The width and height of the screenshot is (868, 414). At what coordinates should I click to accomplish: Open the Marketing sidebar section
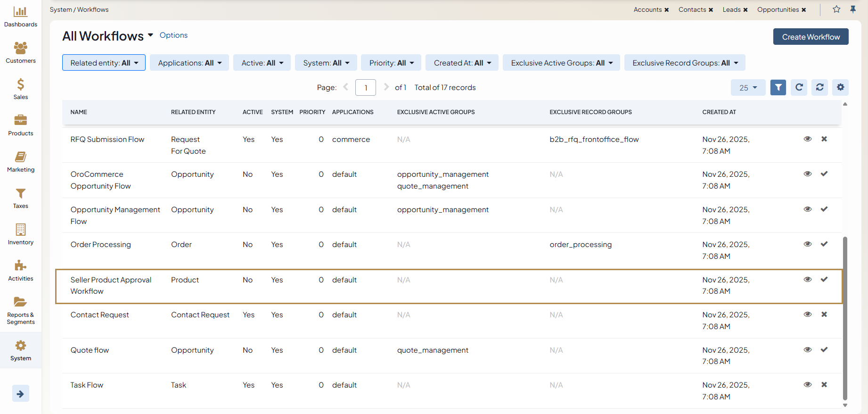20,162
